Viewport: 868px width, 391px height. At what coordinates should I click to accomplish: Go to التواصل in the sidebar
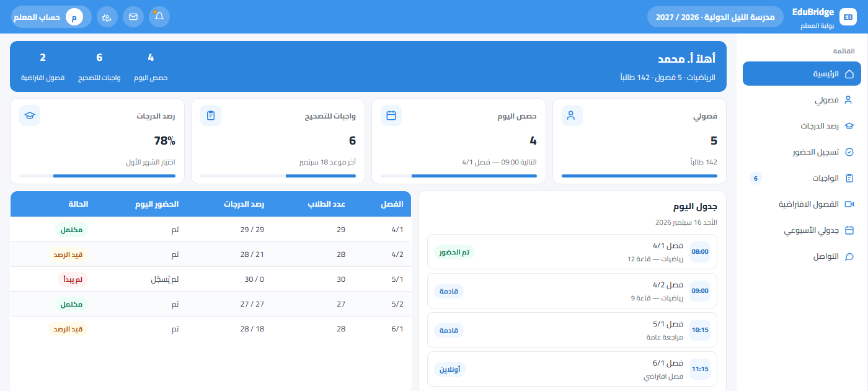802,256
